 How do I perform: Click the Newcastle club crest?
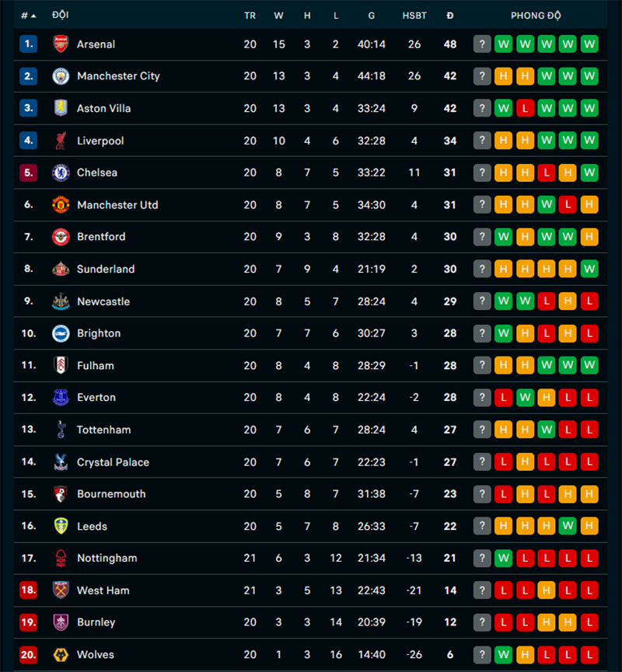pos(61,301)
